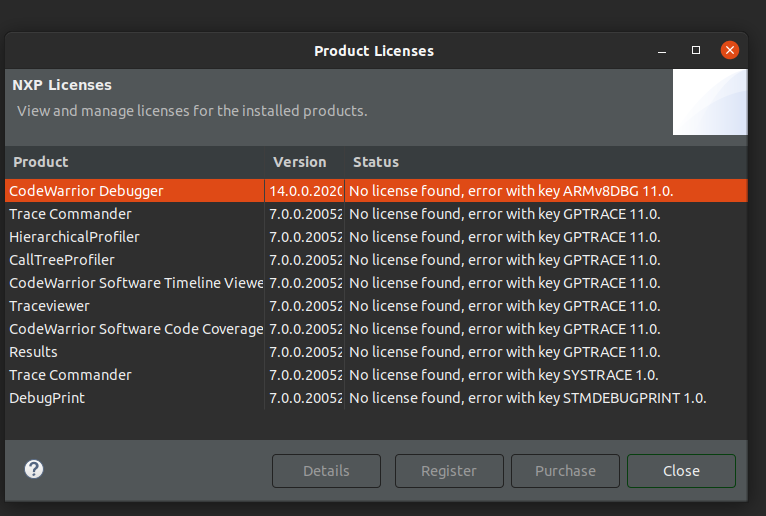Close the dialog with the orange X
Screen dimensions: 766x516
(x=730, y=50)
